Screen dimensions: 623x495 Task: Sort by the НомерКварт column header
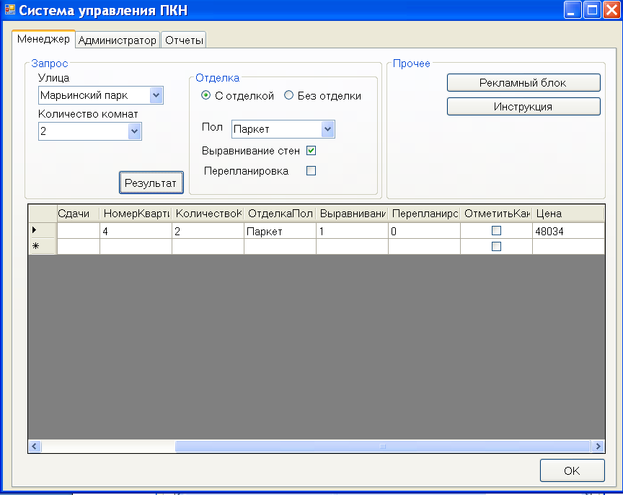(x=136, y=214)
